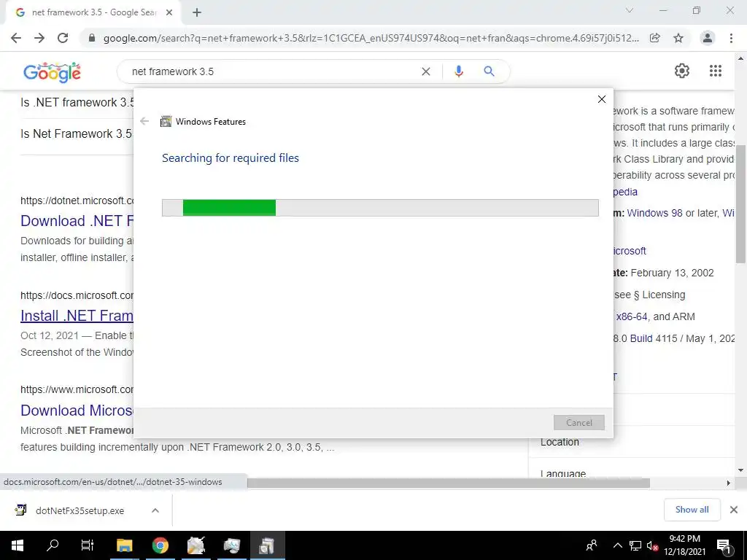This screenshot has height=560, width=747.
Task: Show hidden system tray icons
Action: [x=617, y=545]
